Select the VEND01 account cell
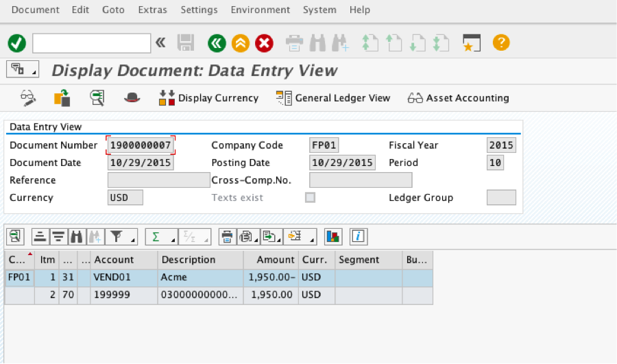This screenshot has height=364, width=617. tap(124, 278)
